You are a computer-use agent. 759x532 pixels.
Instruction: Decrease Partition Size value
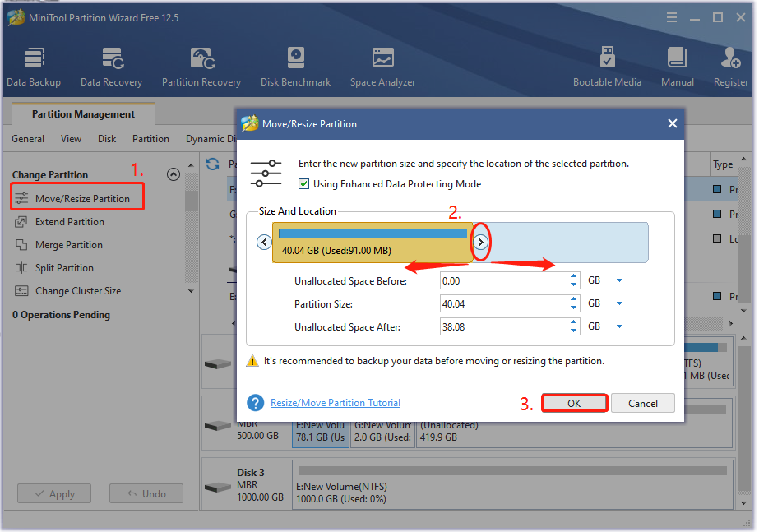point(574,308)
